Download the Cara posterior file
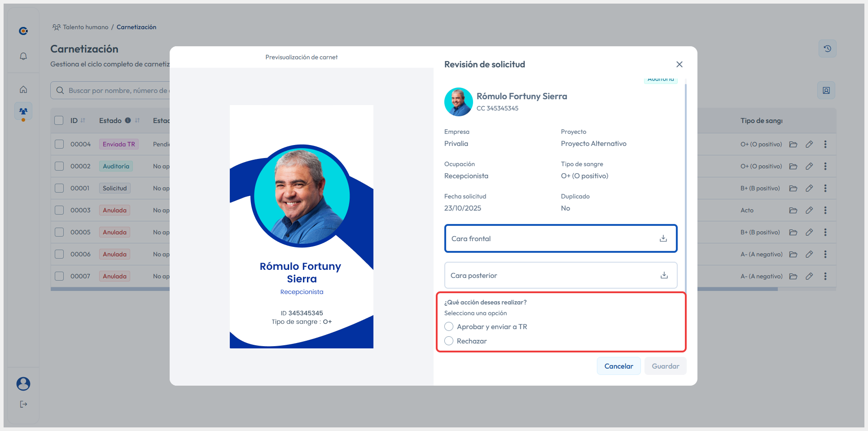 (663, 275)
